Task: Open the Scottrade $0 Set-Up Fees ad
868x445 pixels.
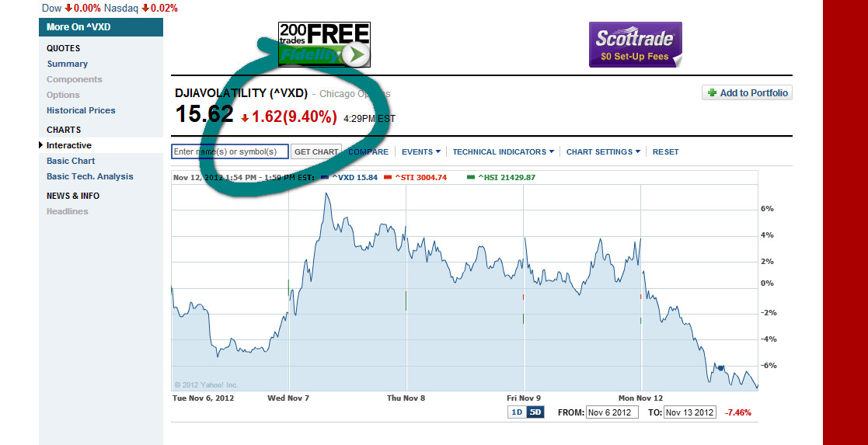Action: (636, 45)
